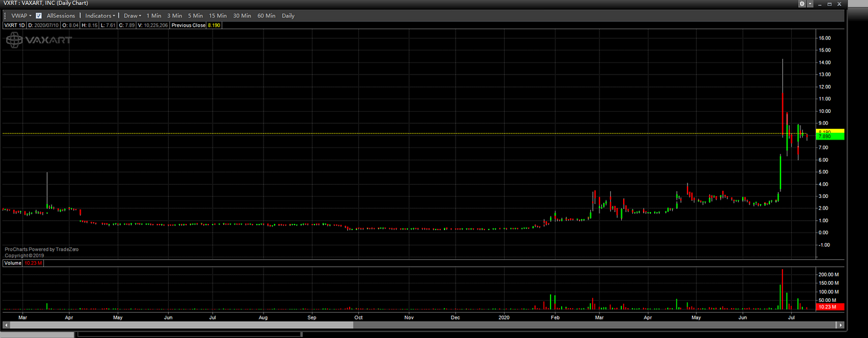Click the Previous Close label

pyautogui.click(x=190, y=25)
